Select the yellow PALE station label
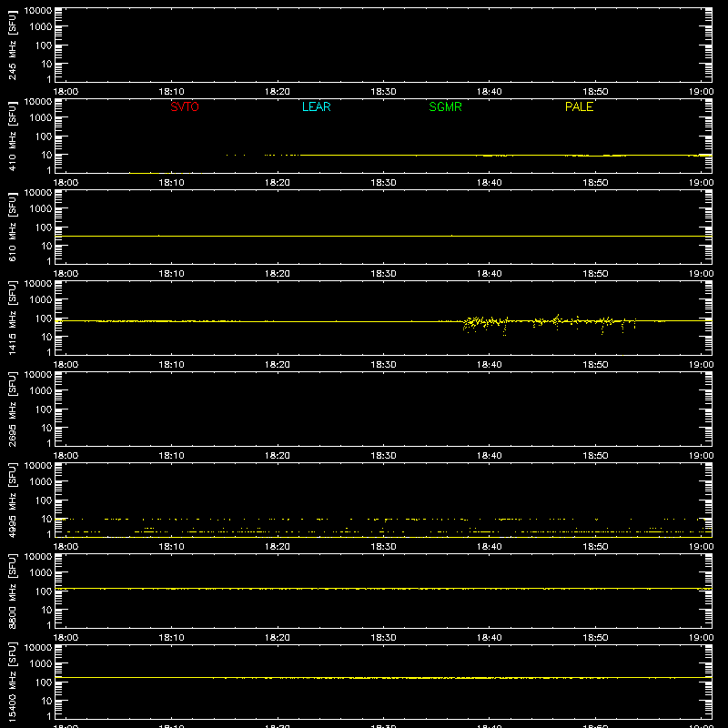728x728 pixels. [579, 106]
